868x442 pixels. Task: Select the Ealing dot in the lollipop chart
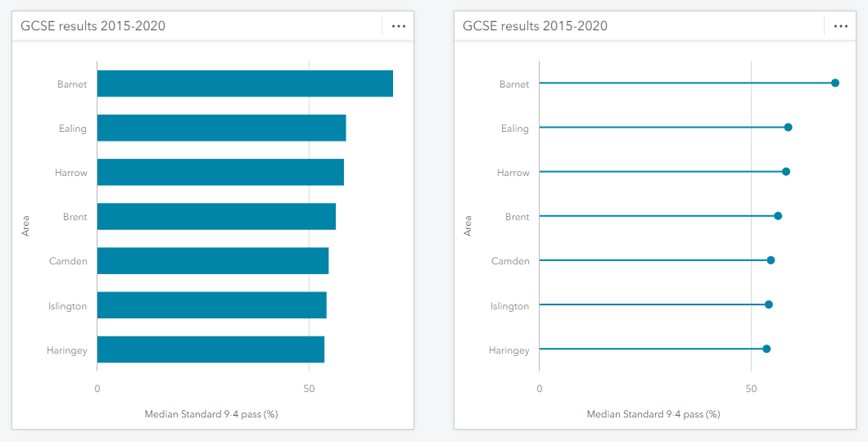click(x=788, y=127)
